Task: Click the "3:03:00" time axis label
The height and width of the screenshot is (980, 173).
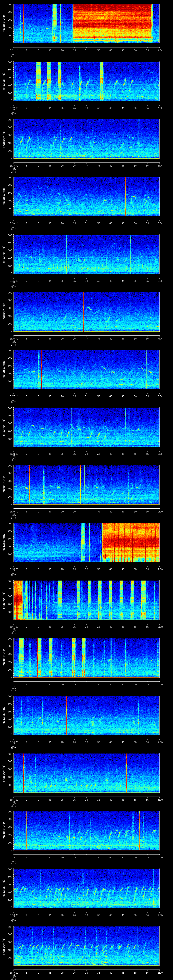Action: point(14,166)
